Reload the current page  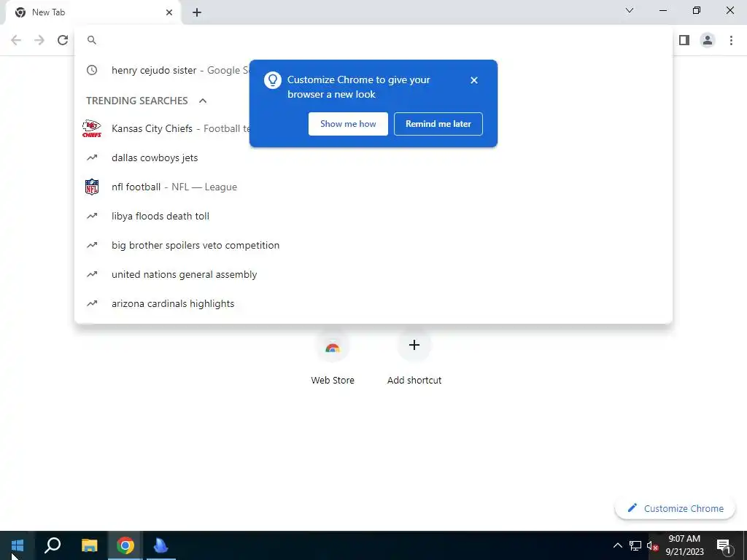pos(63,40)
